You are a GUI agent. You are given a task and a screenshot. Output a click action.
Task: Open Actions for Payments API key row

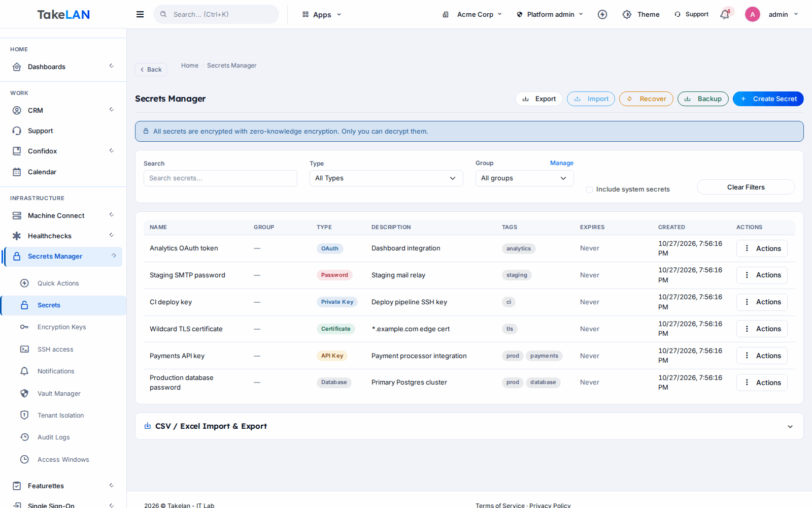(x=762, y=356)
